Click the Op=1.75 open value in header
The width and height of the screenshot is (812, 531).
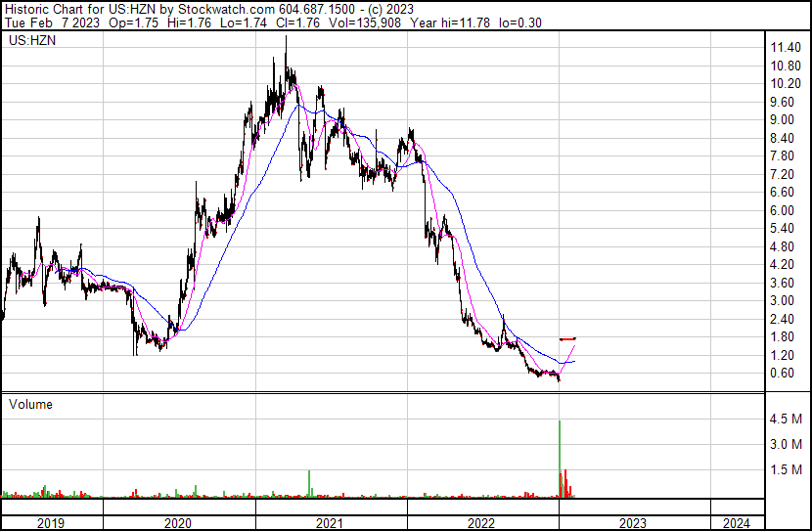(134, 22)
